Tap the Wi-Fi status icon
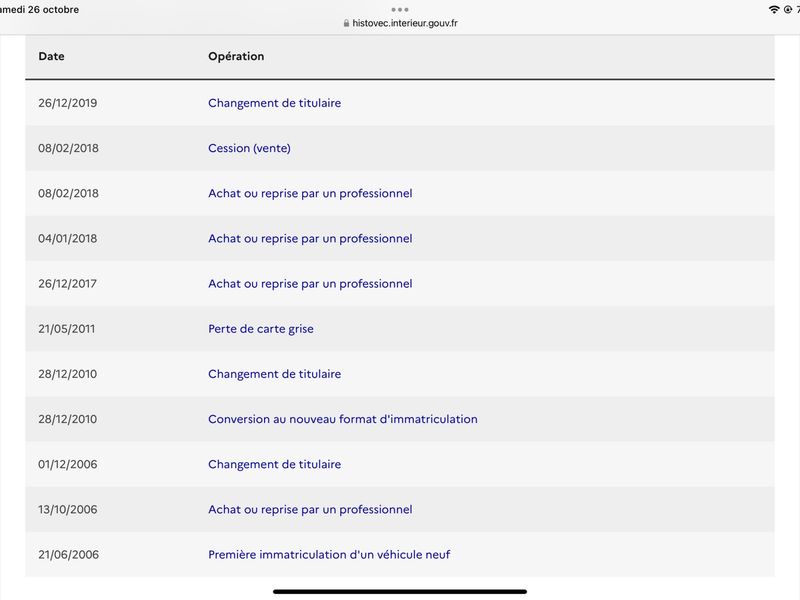The width and height of the screenshot is (800, 600). coord(774,10)
